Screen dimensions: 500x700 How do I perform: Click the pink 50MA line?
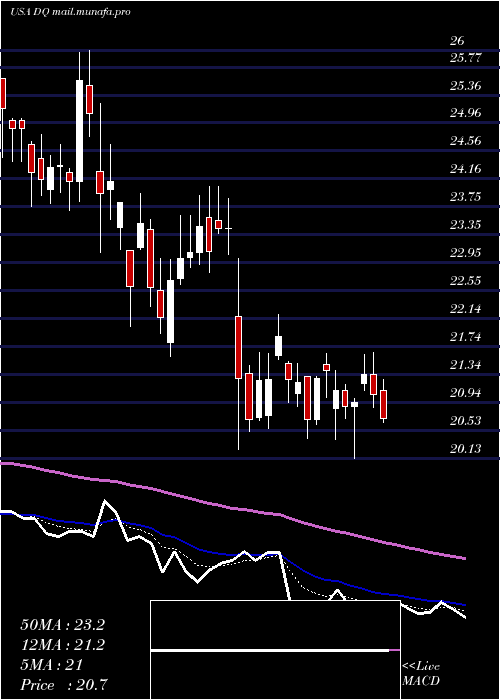pos(232,508)
